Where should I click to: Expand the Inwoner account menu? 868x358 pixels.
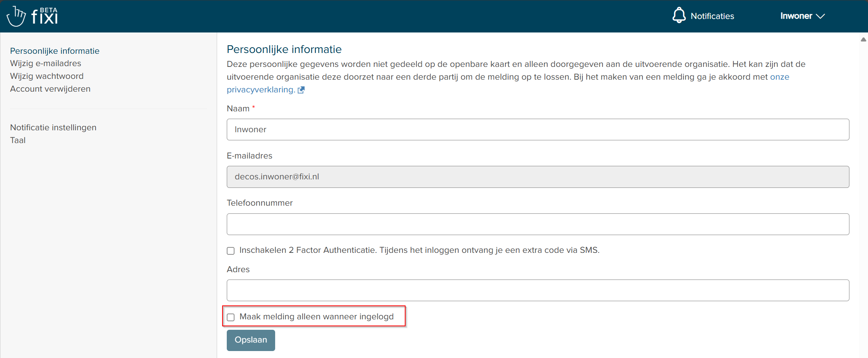(803, 16)
